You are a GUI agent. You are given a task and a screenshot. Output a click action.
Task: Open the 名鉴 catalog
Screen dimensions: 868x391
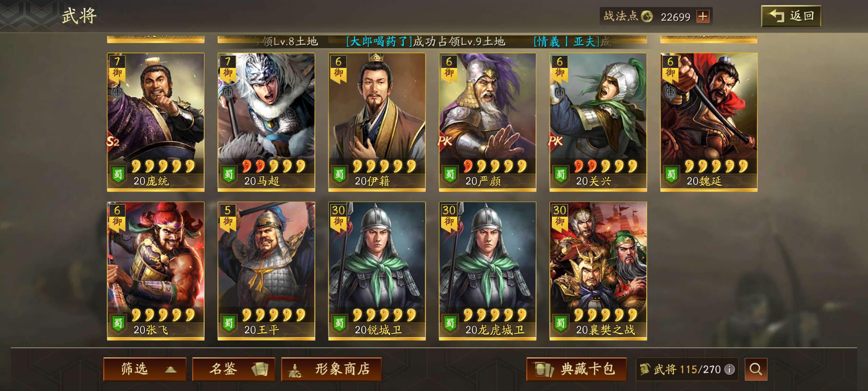(234, 369)
